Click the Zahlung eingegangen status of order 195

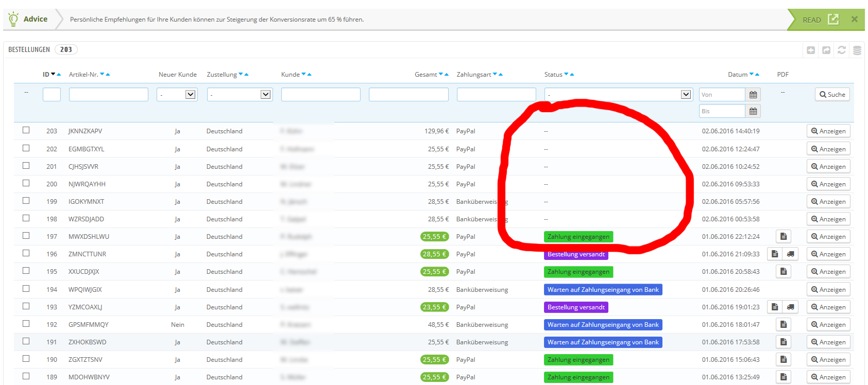point(578,272)
